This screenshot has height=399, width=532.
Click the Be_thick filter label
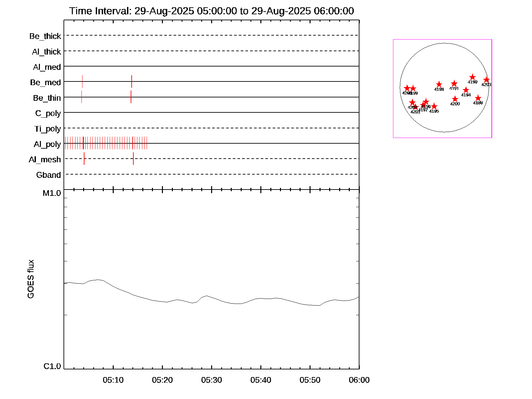pyautogui.click(x=45, y=36)
